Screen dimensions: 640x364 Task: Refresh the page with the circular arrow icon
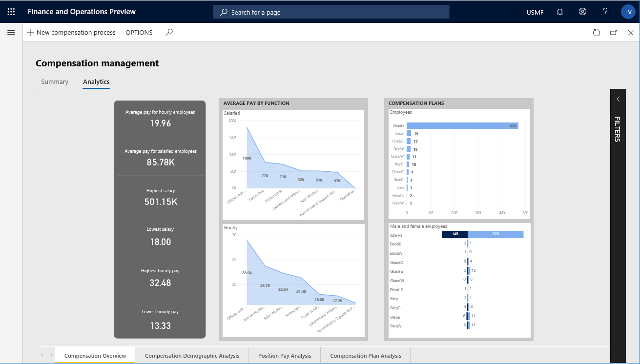point(597,32)
